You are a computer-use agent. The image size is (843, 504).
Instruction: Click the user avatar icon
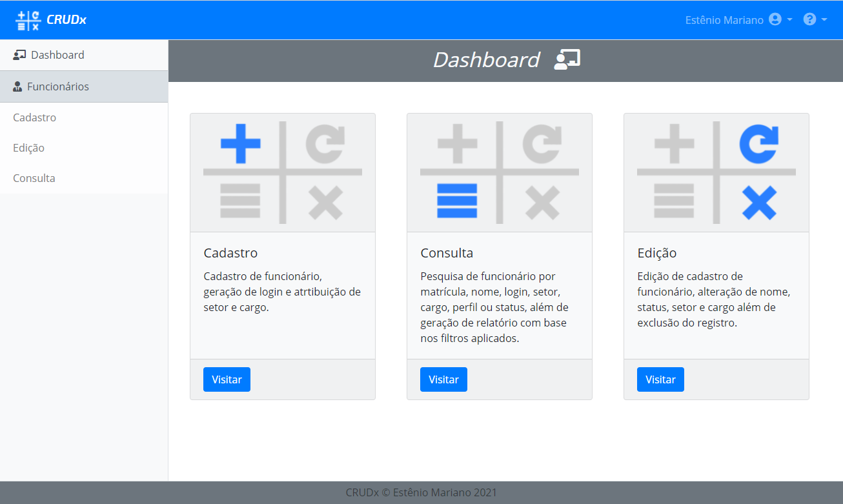point(775,20)
